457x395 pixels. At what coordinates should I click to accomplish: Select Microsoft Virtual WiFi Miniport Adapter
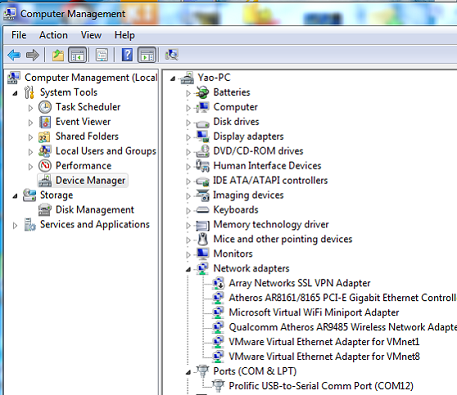click(314, 312)
